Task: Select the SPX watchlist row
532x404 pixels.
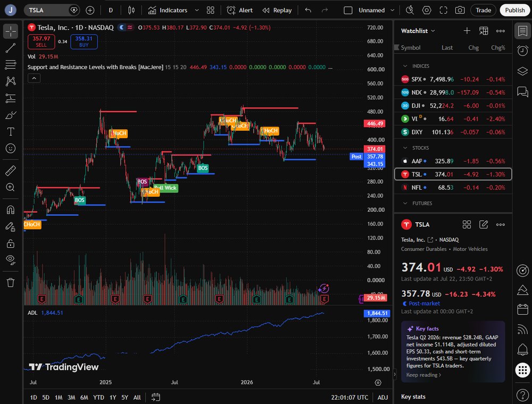Action: (x=453, y=79)
